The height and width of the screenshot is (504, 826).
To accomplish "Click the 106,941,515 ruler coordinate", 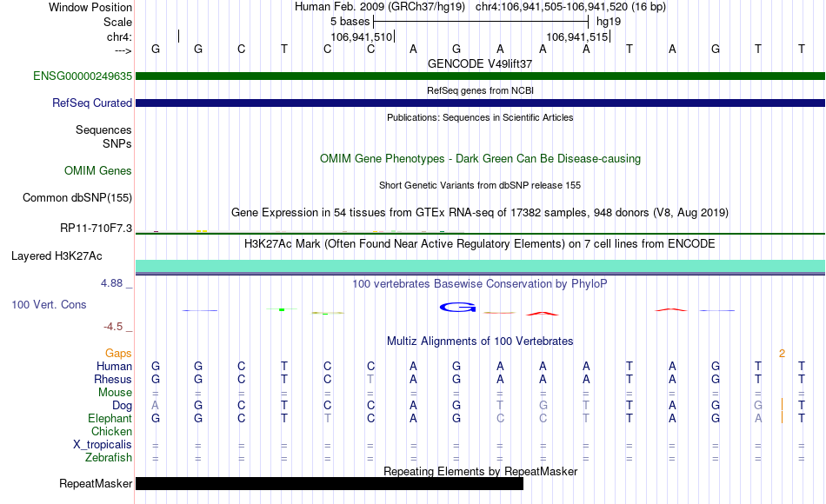I will coord(576,36).
